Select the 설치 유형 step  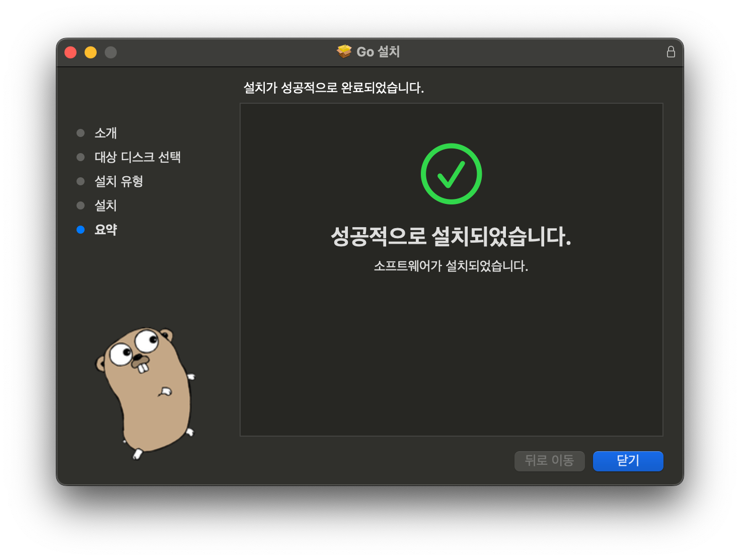point(119,181)
